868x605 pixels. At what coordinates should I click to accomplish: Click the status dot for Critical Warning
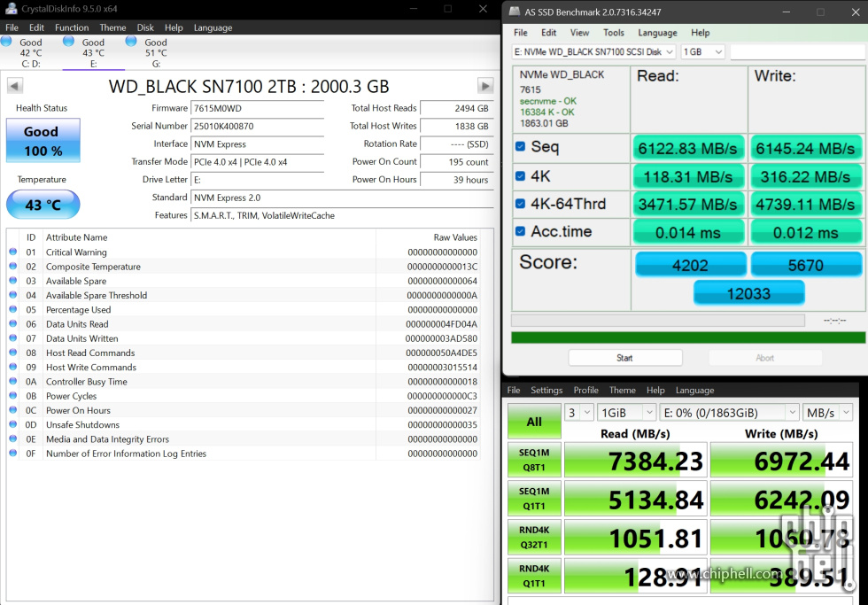tap(12, 252)
